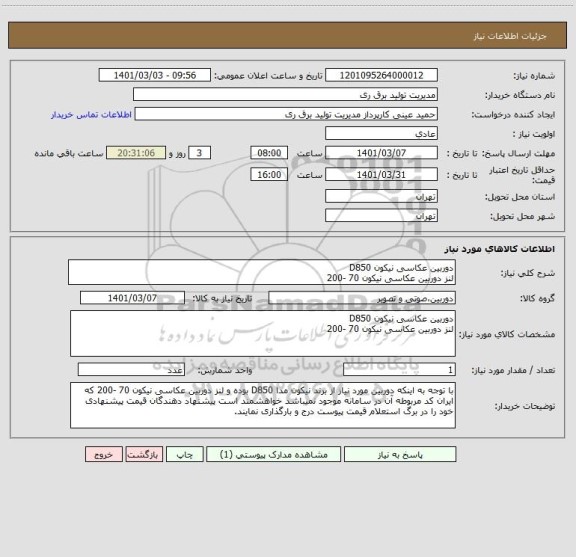576x557 pixels.
Task: Click اطلاعات کالاهای مورد نیاز section heading
Action: (x=500, y=249)
